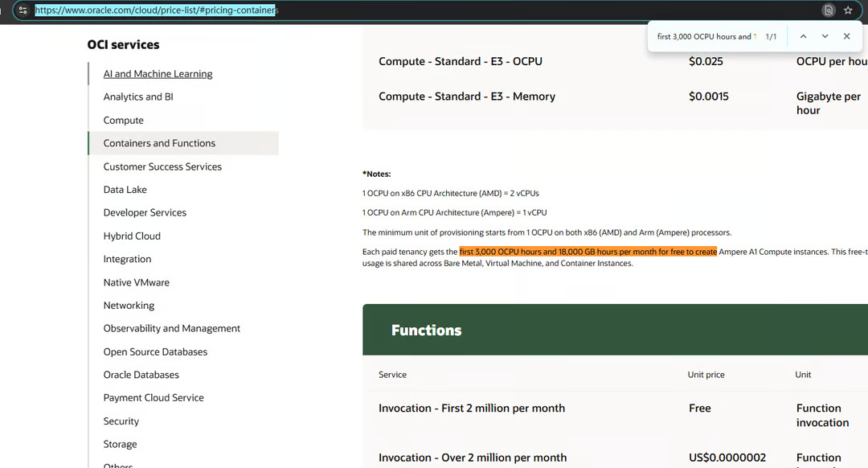
Task: Open the Native VMware section
Action: pyautogui.click(x=136, y=282)
